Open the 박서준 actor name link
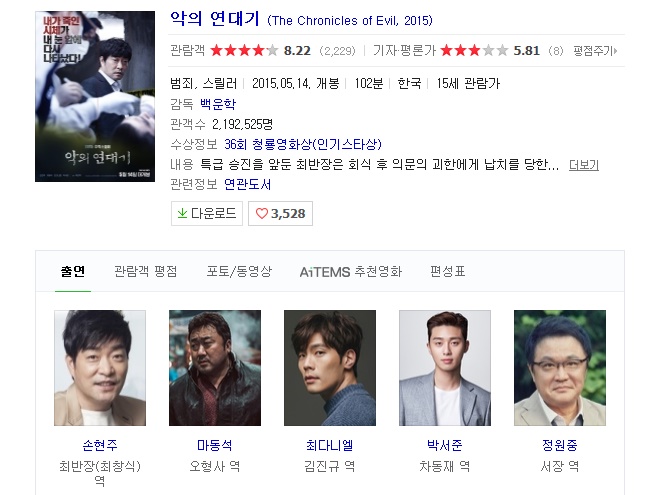Screen dimensions: 660x495 coord(444,445)
